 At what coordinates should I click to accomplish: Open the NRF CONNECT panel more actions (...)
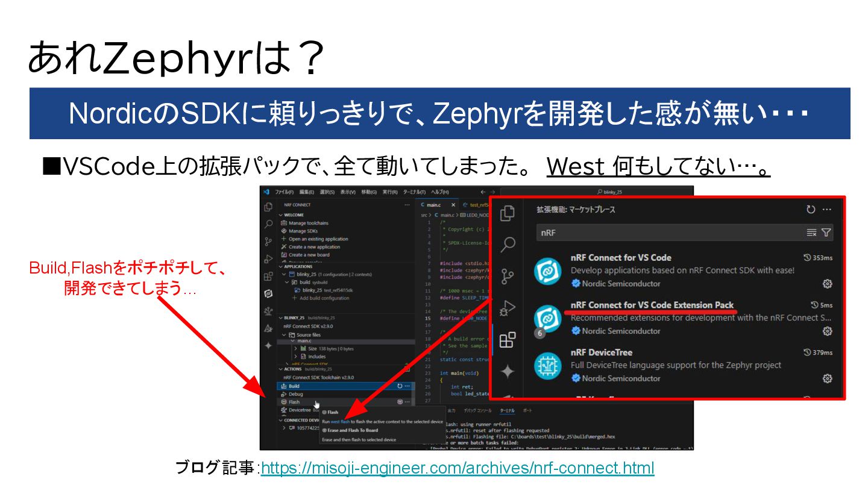click(x=407, y=205)
